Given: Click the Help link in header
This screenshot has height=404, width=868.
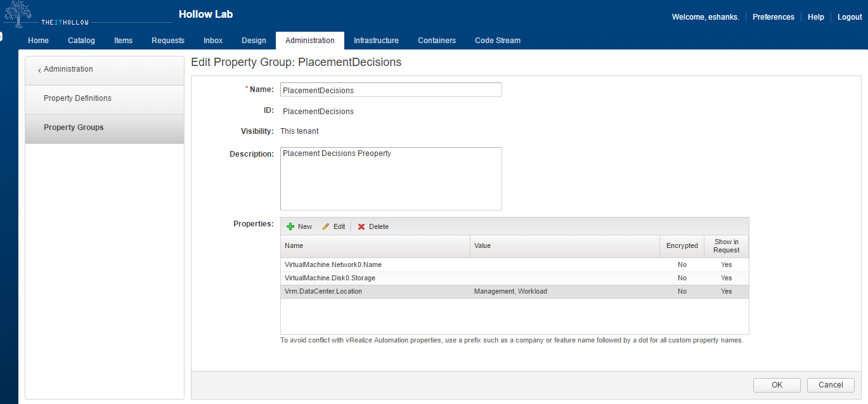Looking at the screenshot, I should (x=815, y=17).
